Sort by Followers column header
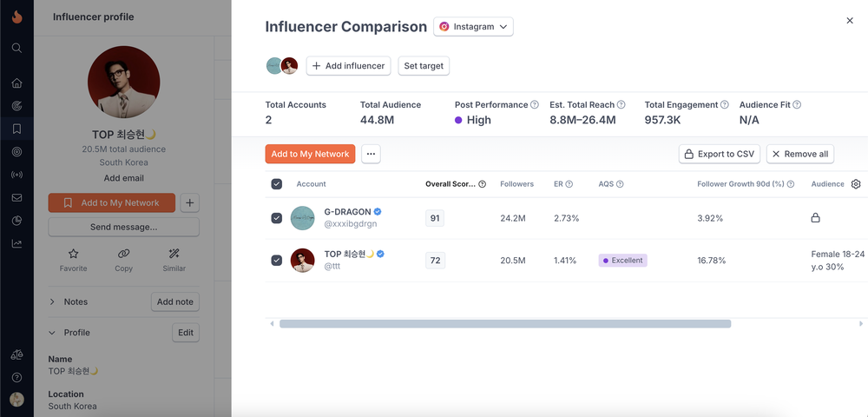Image resolution: width=868 pixels, height=417 pixels. 516,184
